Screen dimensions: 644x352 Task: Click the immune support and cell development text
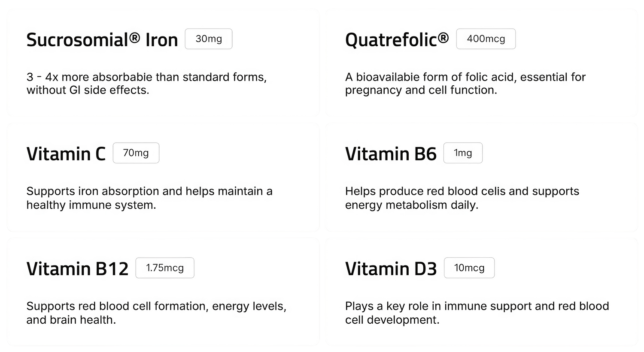click(477, 313)
